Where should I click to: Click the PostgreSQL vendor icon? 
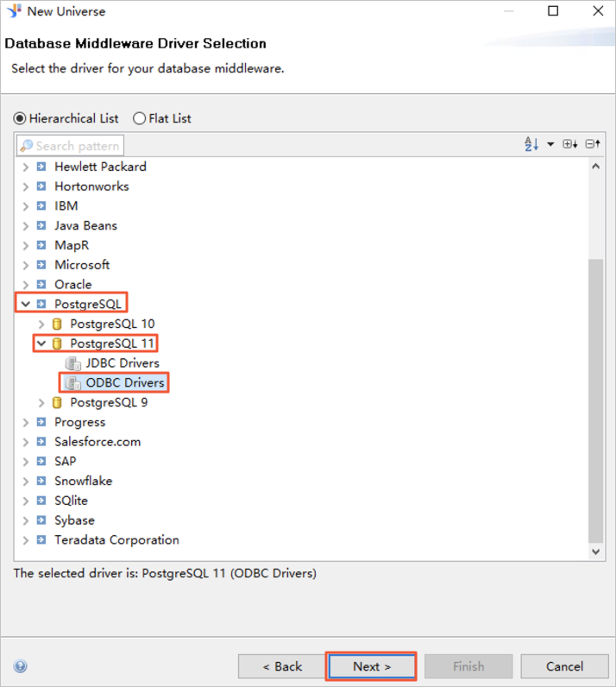[41, 304]
